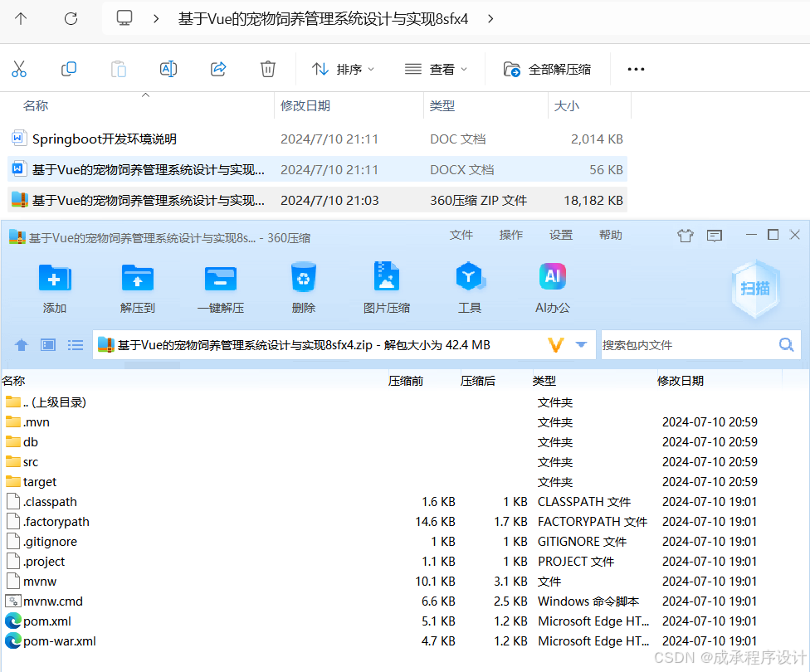Screen dimensions: 810x672
Task: Open 设置 menu in 360压缩
Action: [561, 235]
